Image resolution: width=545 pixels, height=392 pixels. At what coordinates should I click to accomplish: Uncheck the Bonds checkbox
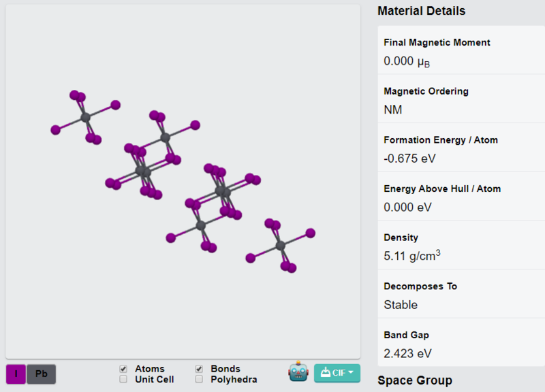click(x=199, y=369)
